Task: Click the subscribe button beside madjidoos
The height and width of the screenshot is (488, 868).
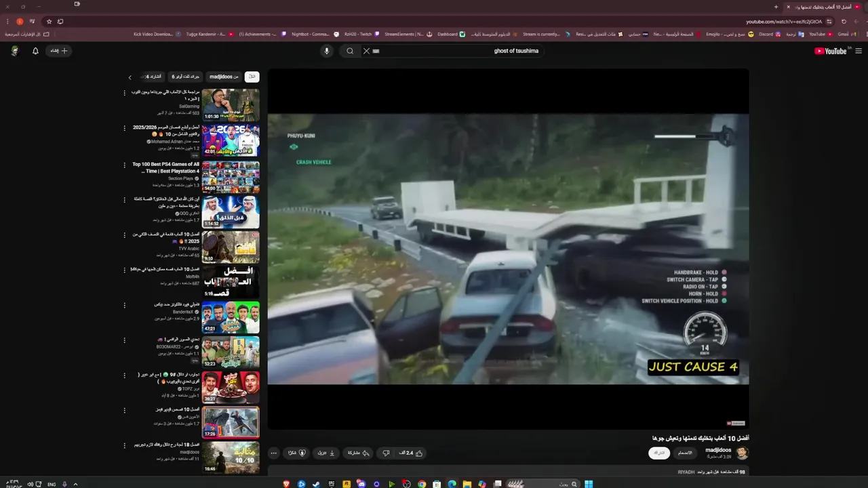Action: tap(659, 453)
